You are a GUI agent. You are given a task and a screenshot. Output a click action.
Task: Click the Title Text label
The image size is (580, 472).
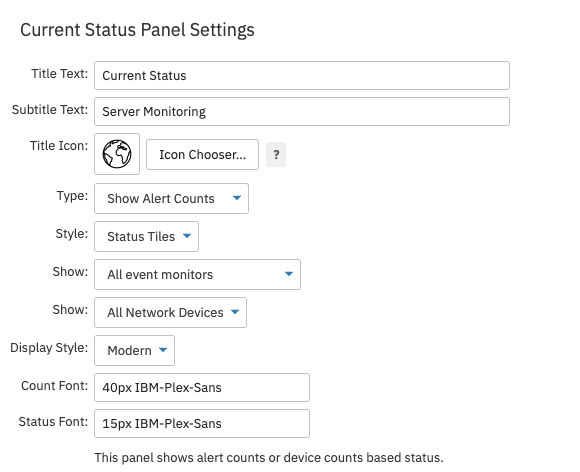60,74
